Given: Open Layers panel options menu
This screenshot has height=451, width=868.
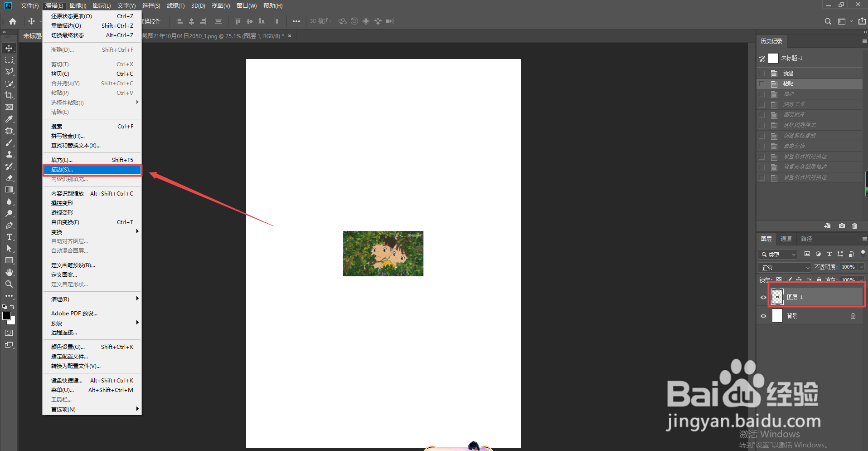Looking at the screenshot, I should coord(864,239).
